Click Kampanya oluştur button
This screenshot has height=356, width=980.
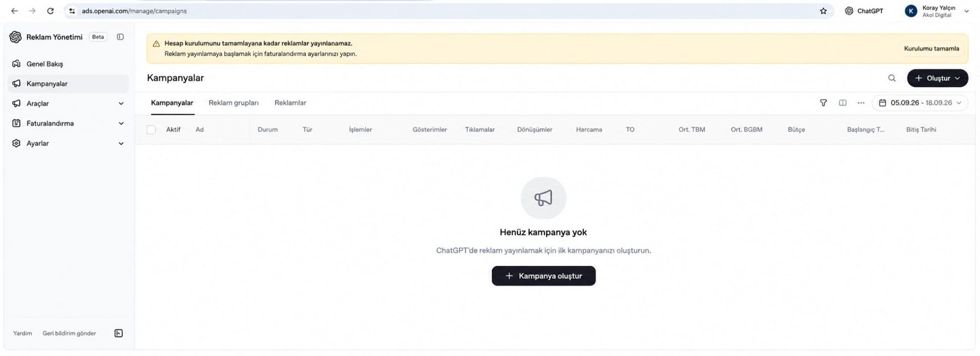pyautogui.click(x=543, y=276)
